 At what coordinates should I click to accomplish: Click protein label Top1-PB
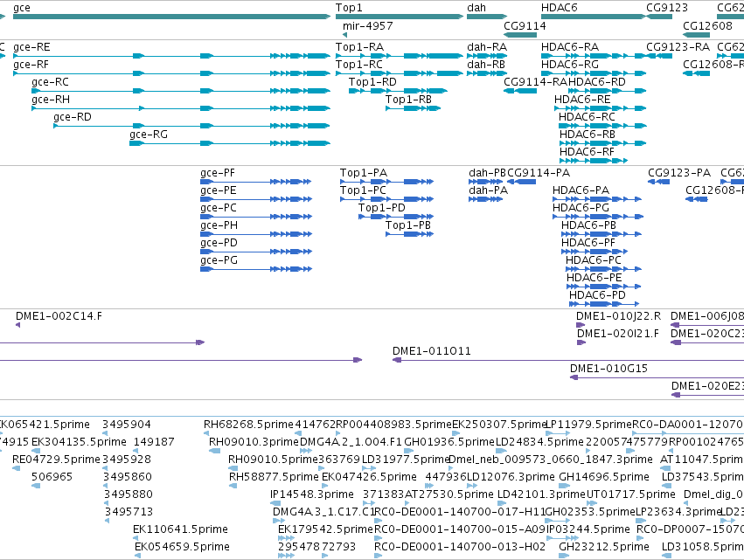pos(408,225)
